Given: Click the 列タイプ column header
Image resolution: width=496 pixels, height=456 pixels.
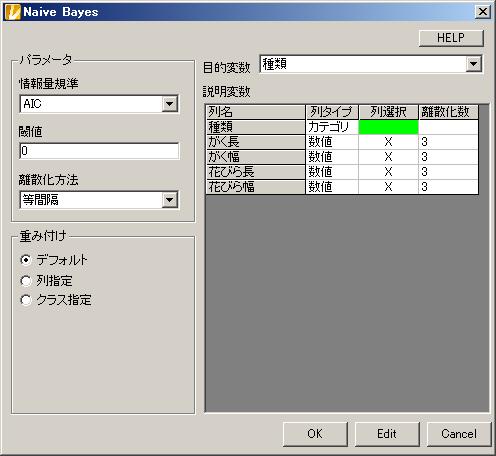Looking at the screenshot, I should [332, 112].
